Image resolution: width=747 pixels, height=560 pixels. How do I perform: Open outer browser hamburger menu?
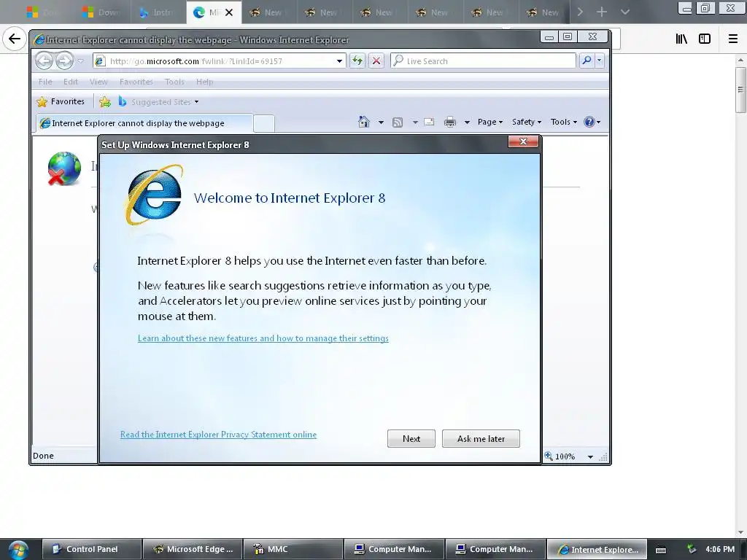[733, 39]
